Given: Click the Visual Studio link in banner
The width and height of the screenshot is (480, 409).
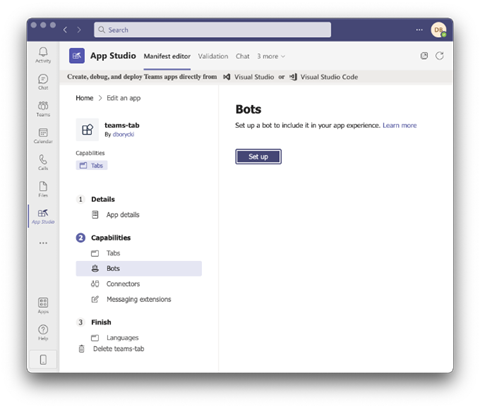Looking at the screenshot, I should (254, 77).
